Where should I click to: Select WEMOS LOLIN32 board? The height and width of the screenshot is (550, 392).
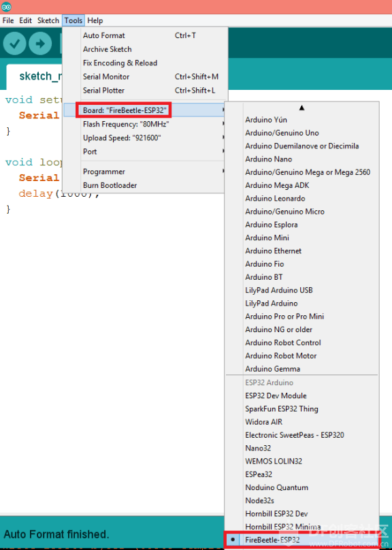(x=301, y=462)
